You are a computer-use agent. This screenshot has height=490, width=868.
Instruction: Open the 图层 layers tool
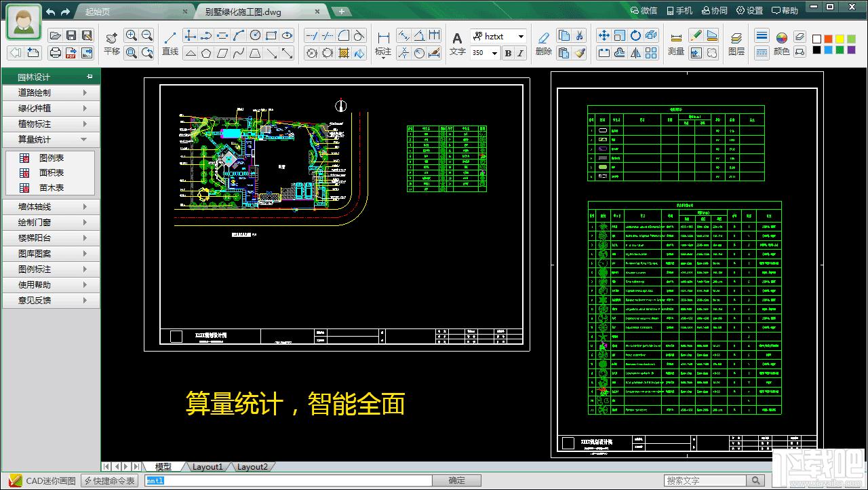(x=736, y=43)
